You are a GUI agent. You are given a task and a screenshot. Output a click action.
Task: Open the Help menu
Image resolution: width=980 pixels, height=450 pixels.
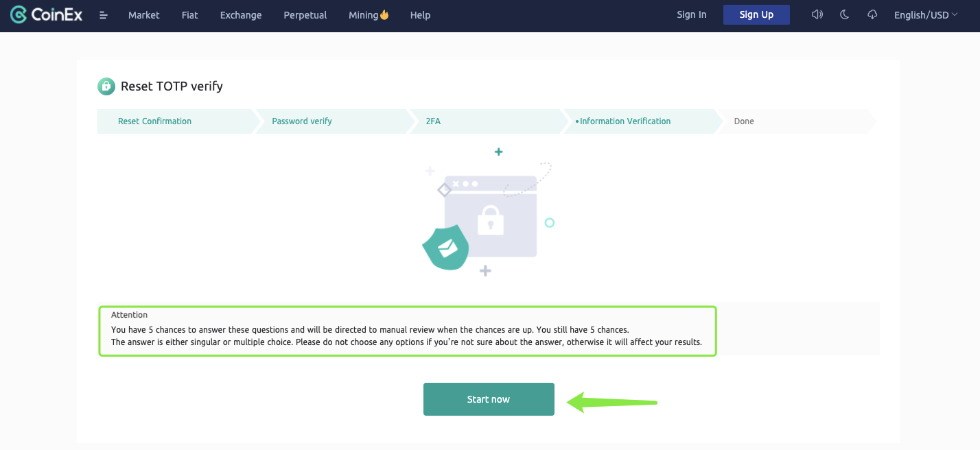[420, 15]
